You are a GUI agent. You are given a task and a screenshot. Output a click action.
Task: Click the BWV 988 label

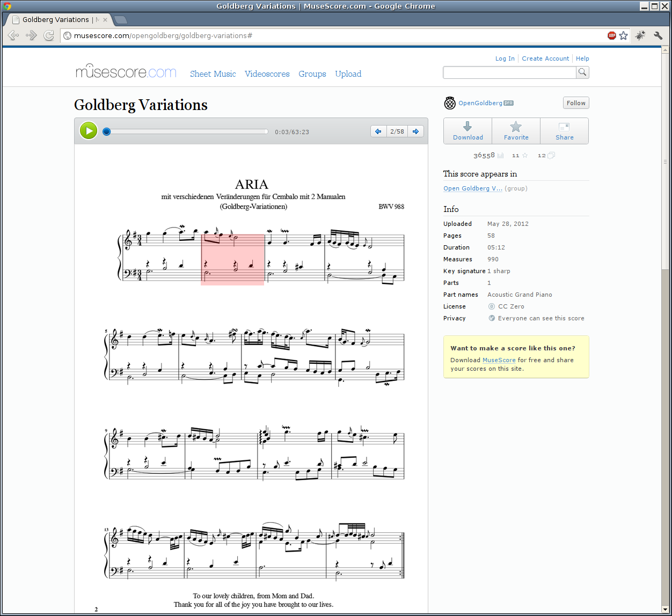[x=391, y=207]
